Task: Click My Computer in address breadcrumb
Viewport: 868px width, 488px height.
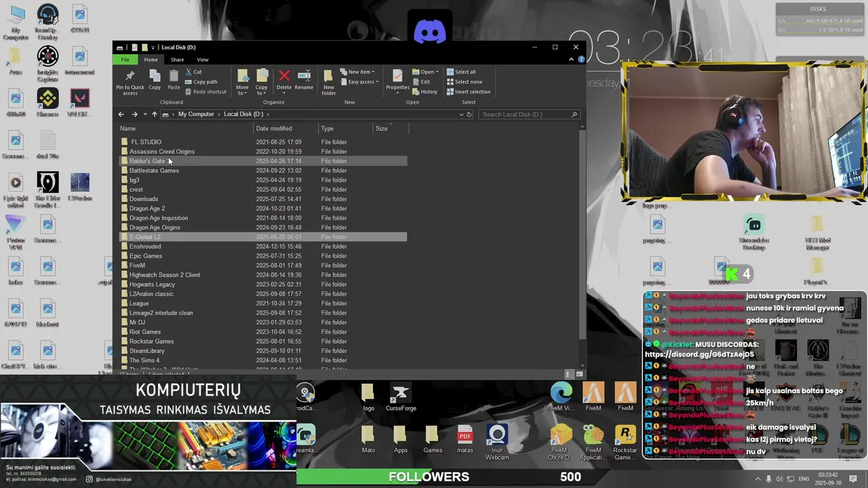Action: (196, 115)
